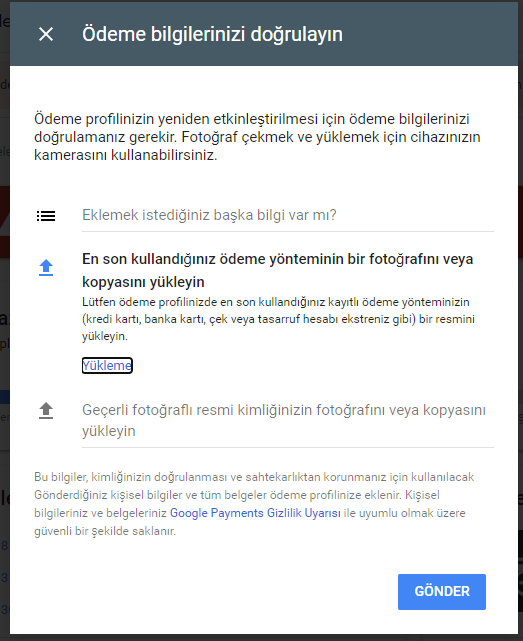523x641 pixels.
Task: Close the payment verification dialog with X
Action: pos(46,34)
